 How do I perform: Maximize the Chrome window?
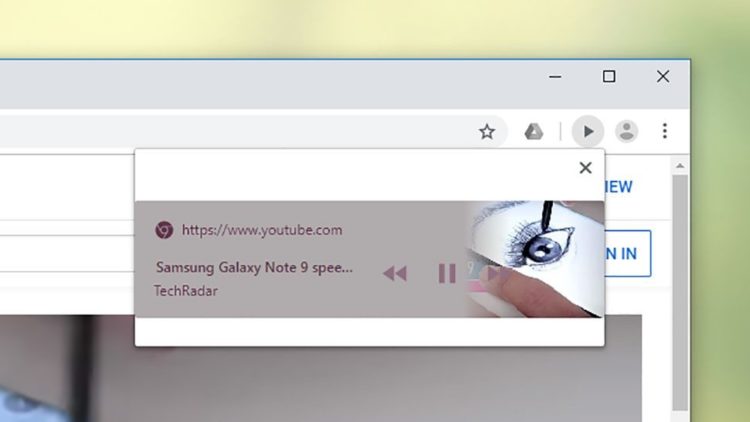click(x=609, y=77)
